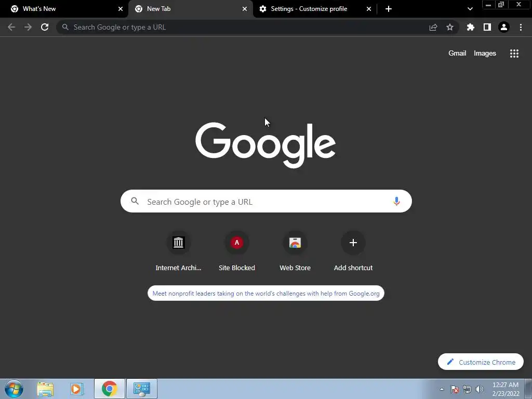Open the Gmail link
532x399 pixels.
(457, 54)
